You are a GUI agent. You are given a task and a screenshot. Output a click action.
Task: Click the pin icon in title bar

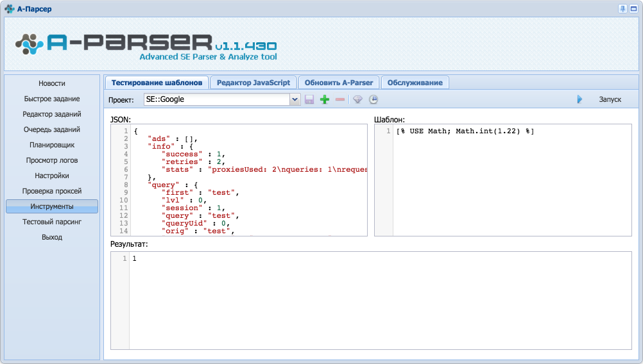click(622, 8)
